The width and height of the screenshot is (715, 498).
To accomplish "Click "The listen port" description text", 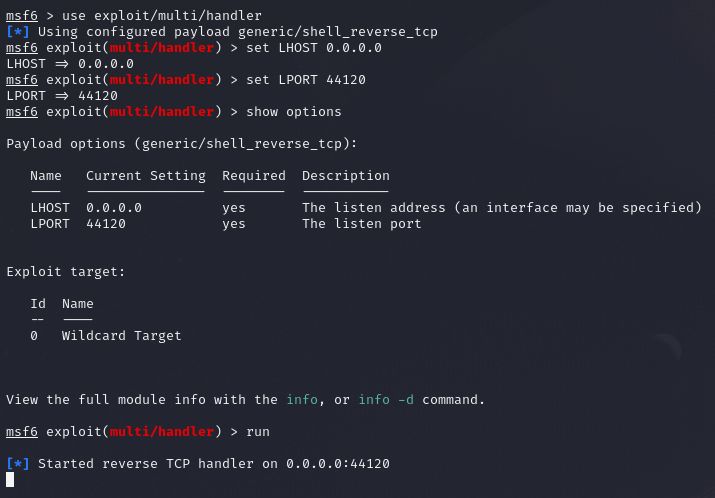I will tap(362, 224).
